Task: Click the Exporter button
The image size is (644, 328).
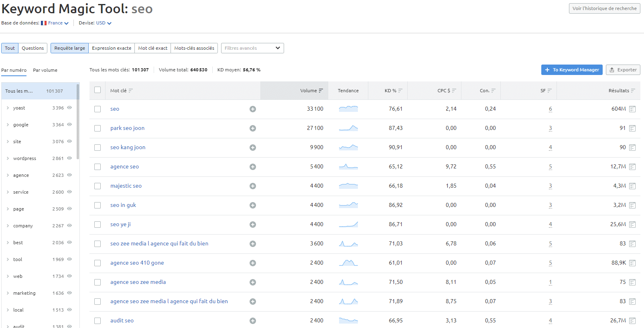Action: coord(623,70)
